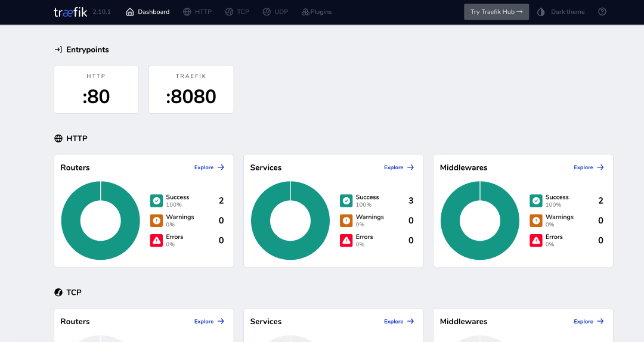Viewport: 644px width, 342px height.
Task: Click arrow icon next to HTTP Services Explore
Action: (411, 167)
